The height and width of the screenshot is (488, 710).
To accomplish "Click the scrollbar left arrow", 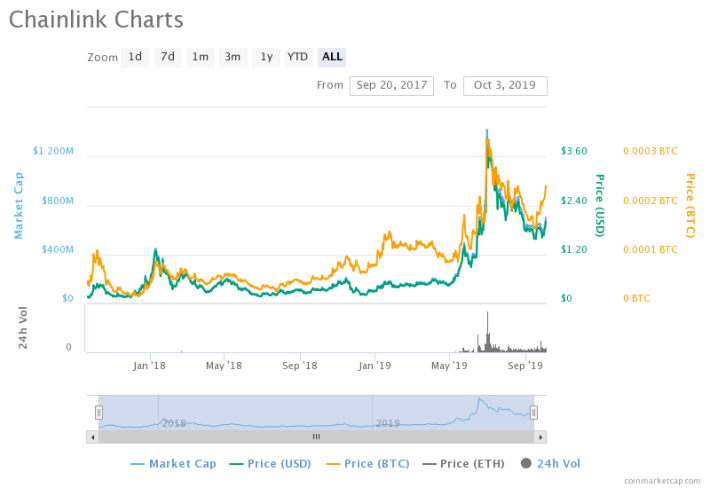I will point(92,437).
